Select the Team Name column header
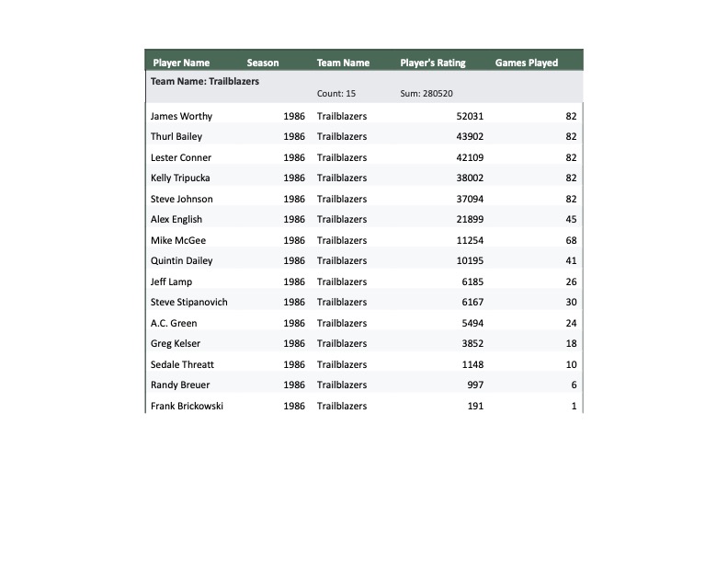Screen dimensions: 728x563 (343, 63)
